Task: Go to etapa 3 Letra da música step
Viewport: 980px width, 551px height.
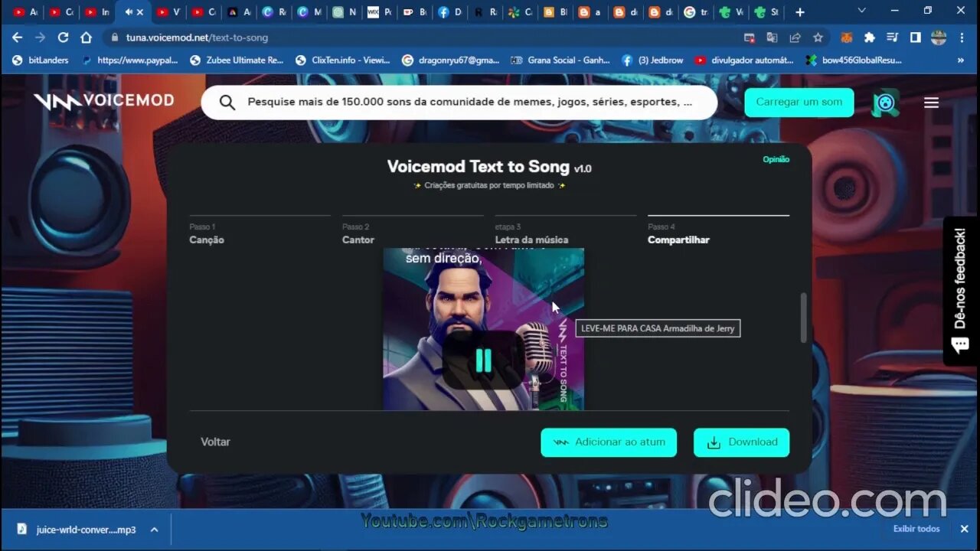Action: pos(566,233)
